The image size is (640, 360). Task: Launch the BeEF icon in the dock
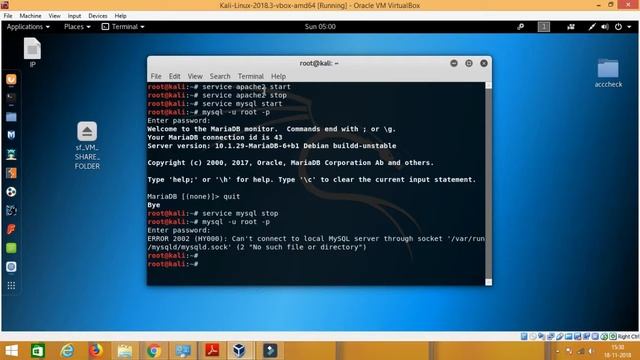coord(11,211)
